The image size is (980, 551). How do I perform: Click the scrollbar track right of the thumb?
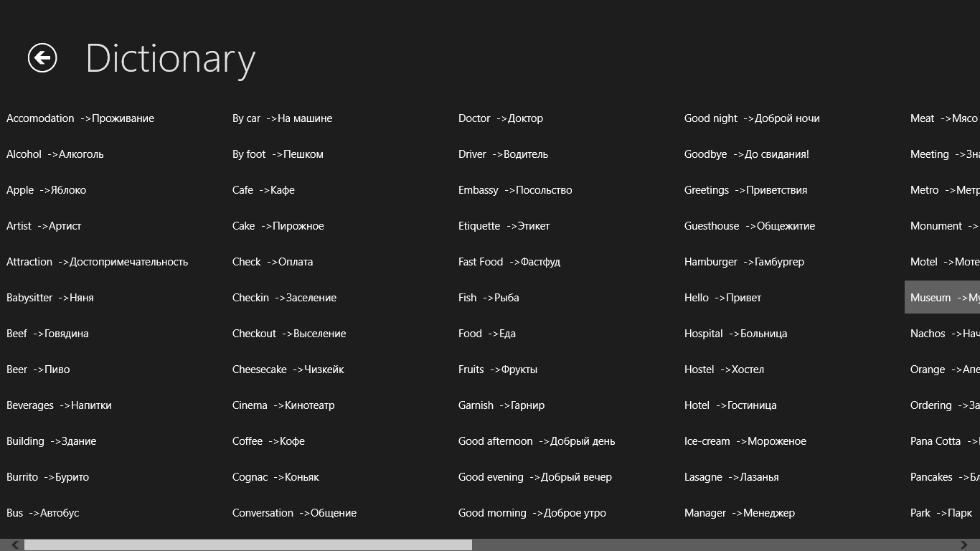tap(720, 545)
